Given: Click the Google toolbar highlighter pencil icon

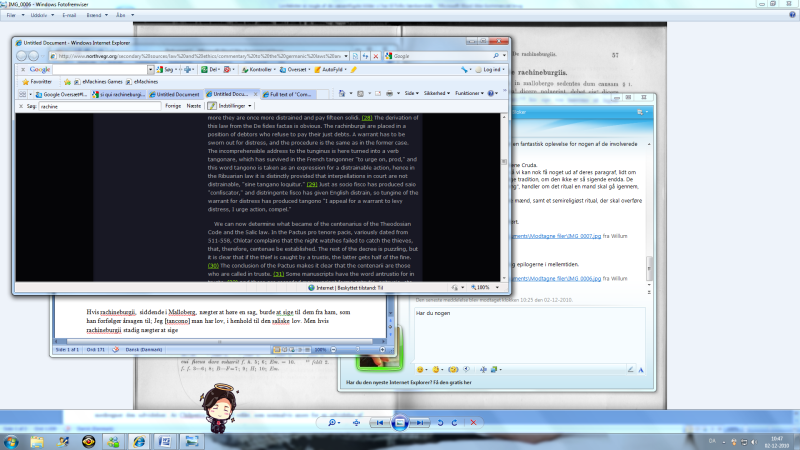Looking at the screenshot, I should [x=354, y=69].
